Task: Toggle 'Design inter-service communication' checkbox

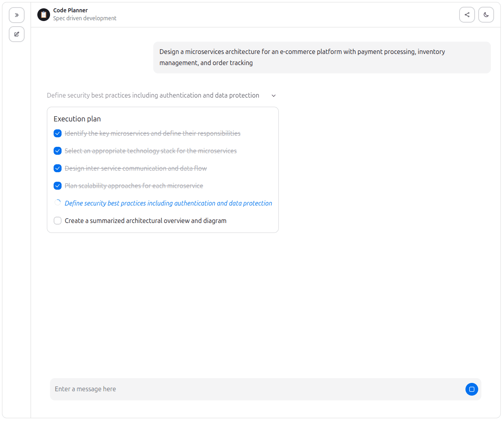Action: (x=58, y=168)
